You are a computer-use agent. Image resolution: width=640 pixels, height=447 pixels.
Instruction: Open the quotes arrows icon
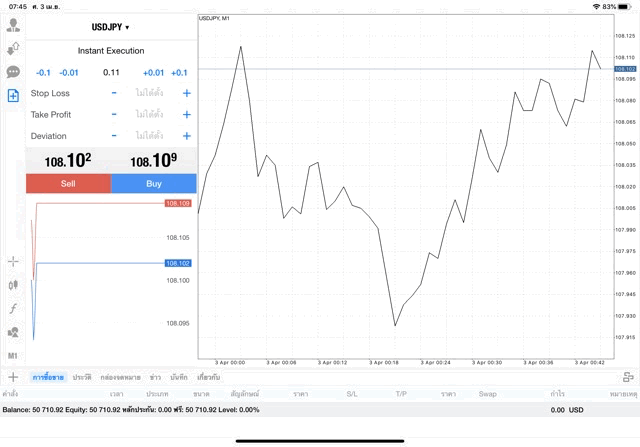click(13, 48)
